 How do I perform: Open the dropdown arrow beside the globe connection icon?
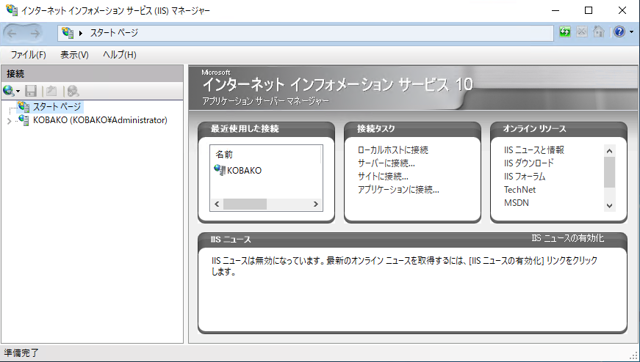coord(18,91)
